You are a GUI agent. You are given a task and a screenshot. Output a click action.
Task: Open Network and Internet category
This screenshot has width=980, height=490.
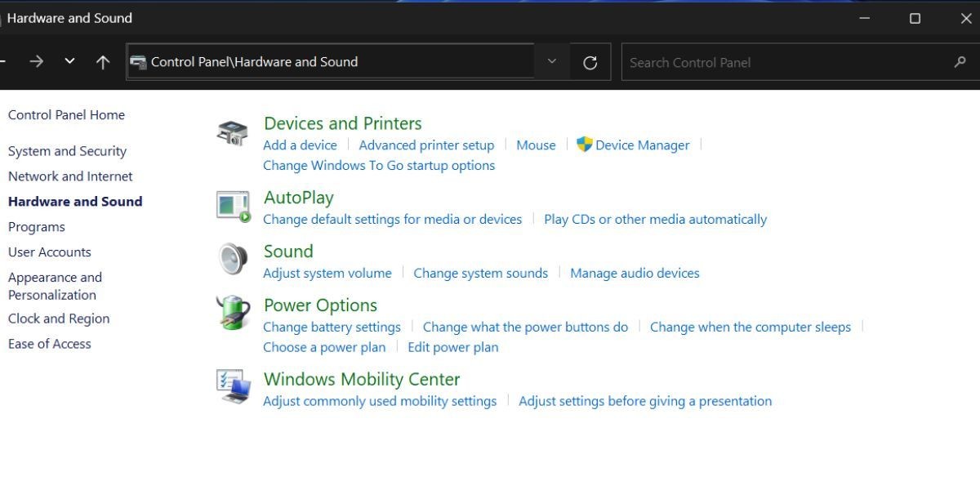pos(70,176)
